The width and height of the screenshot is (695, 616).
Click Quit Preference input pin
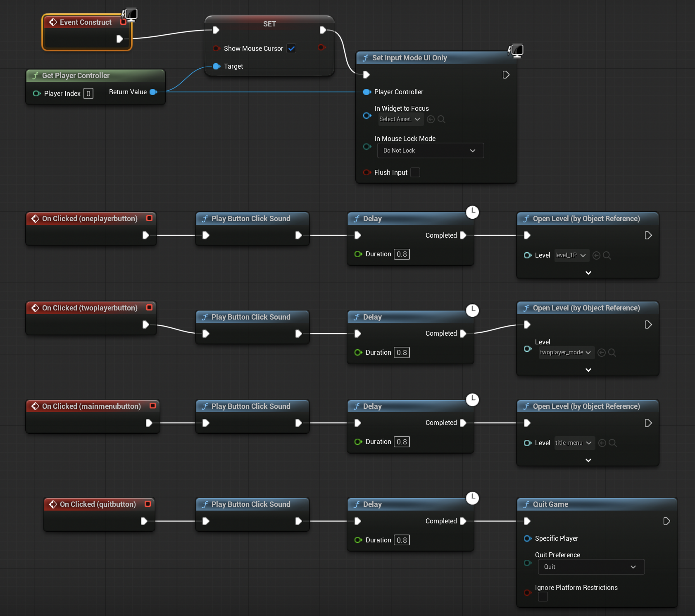click(x=528, y=563)
